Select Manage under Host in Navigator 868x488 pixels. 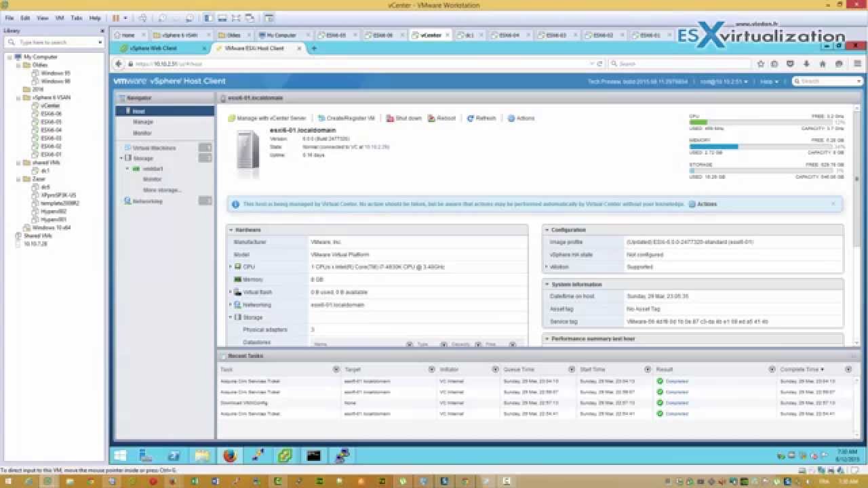[143, 122]
